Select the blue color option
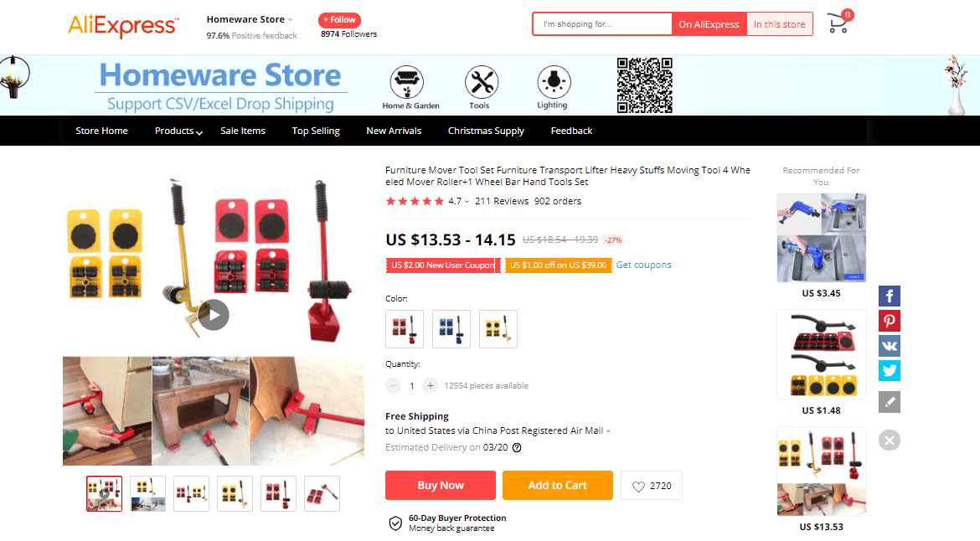Viewport: 980px width, 541px height. [451, 328]
